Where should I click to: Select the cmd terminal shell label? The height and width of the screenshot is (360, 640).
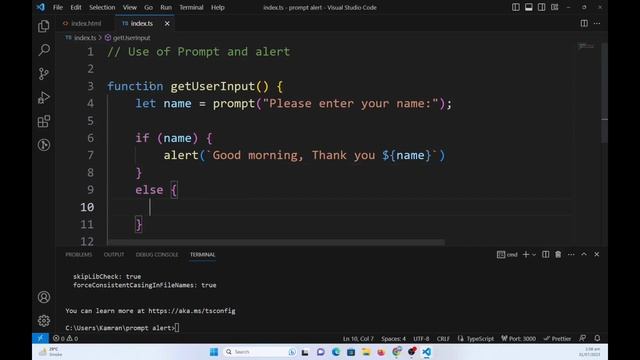(x=507, y=254)
